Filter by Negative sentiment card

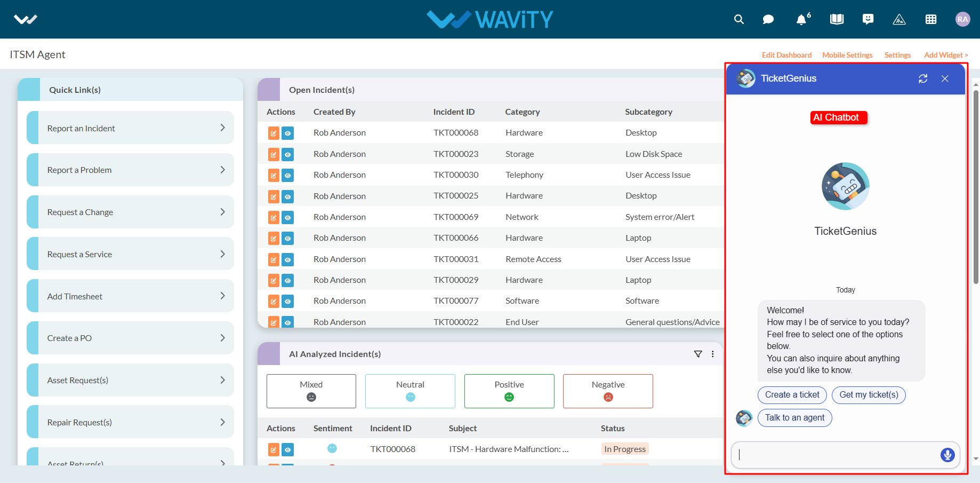point(608,391)
